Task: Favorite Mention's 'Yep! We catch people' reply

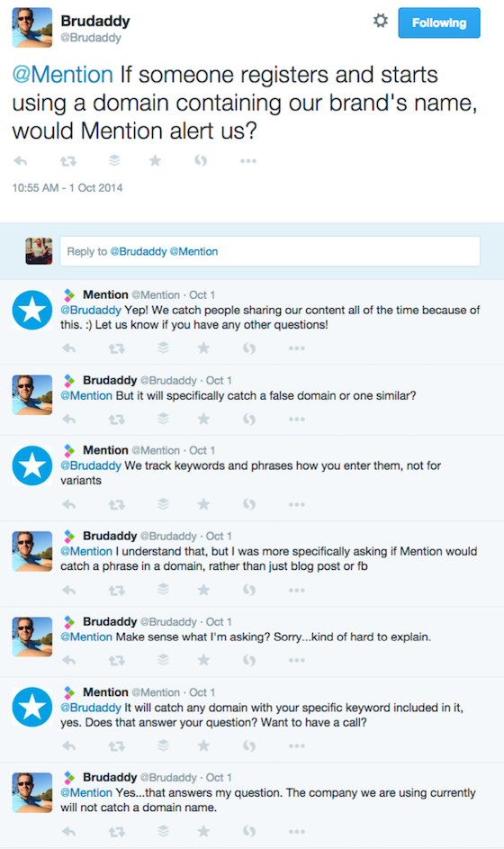Action: pyautogui.click(x=203, y=348)
